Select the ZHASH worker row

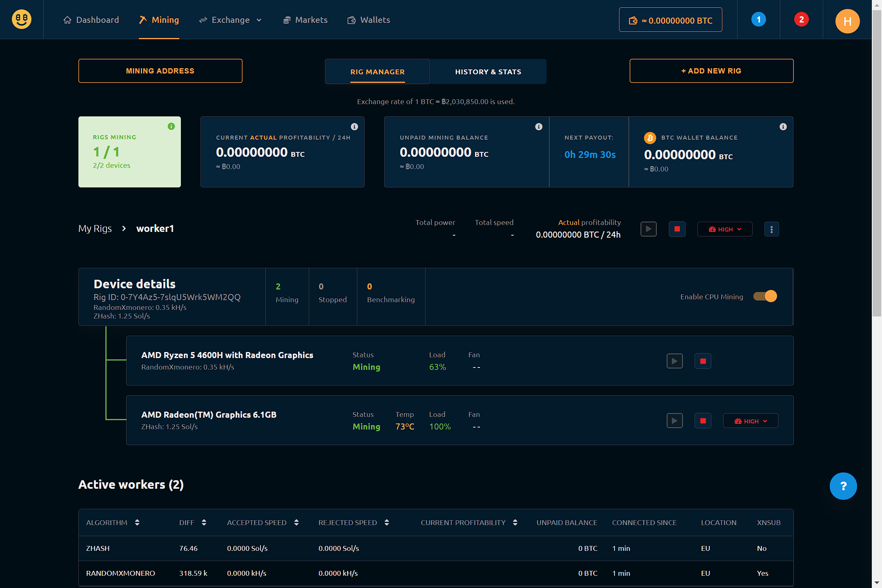coord(436,548)
